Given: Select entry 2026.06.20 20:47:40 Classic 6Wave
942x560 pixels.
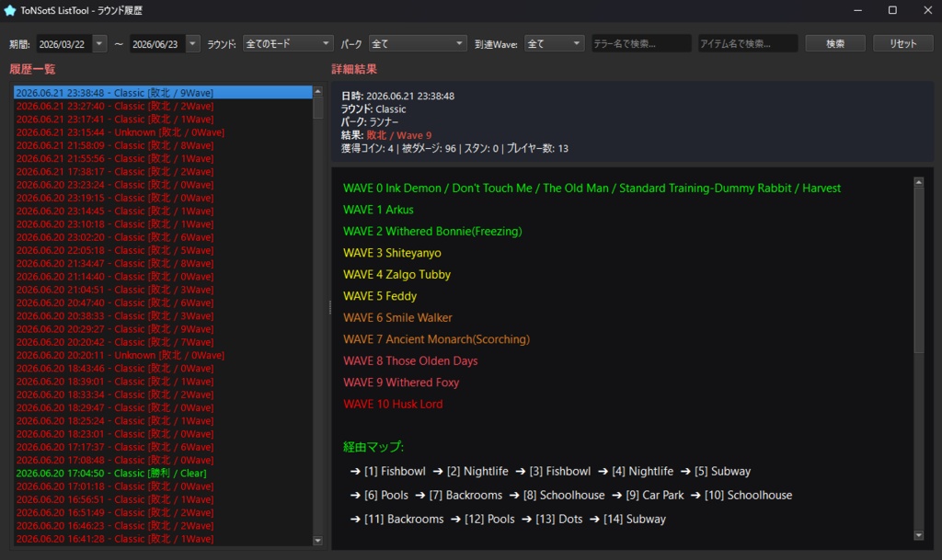Looking at the screenshot, I should coord(163,303).
